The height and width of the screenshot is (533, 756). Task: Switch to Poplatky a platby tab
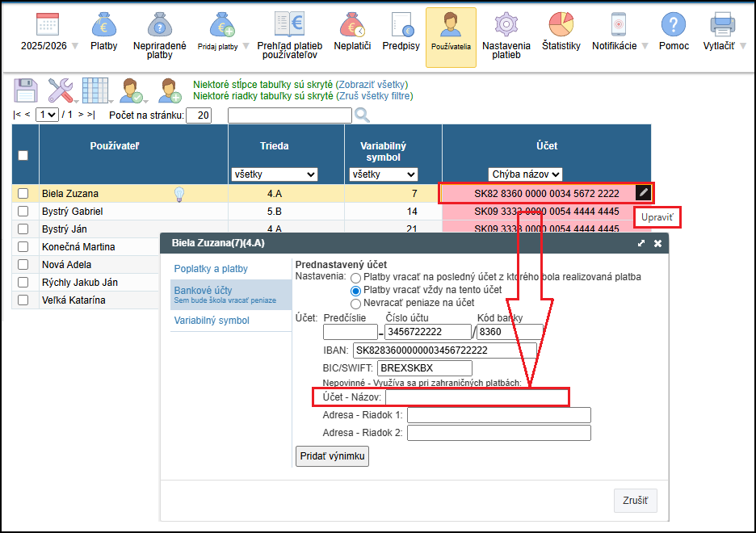pos(212,269)
